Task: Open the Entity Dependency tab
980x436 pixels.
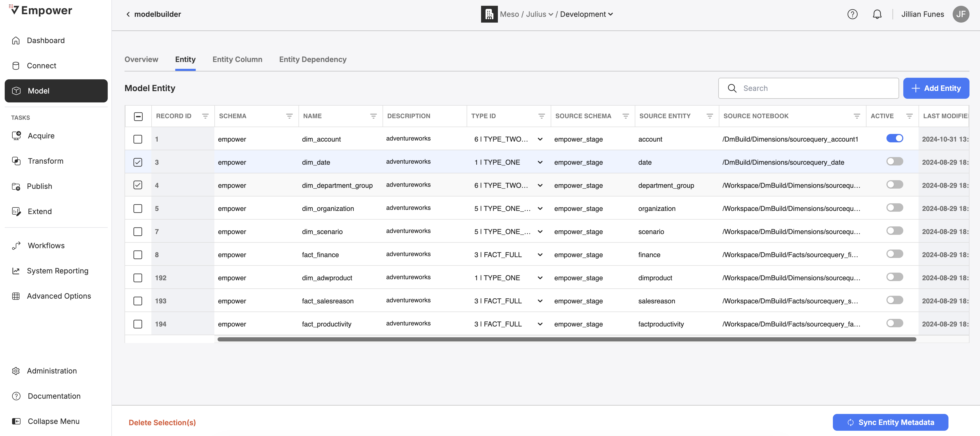Action: [313, 59]
